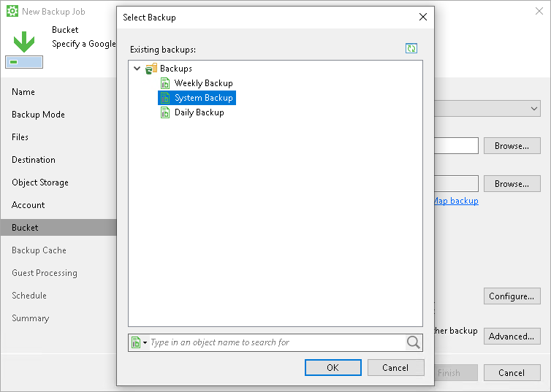
Task: Click the green download arrow bucket icon
Action: coord(24,49)
